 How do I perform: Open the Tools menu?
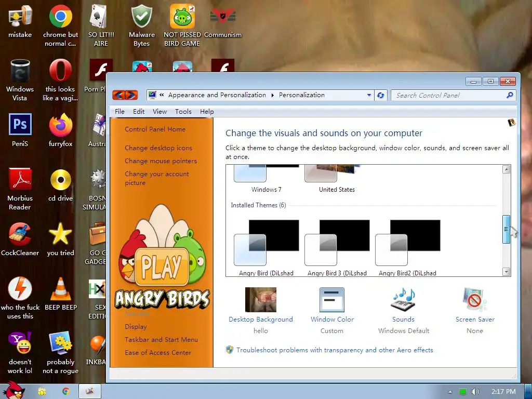183,112
